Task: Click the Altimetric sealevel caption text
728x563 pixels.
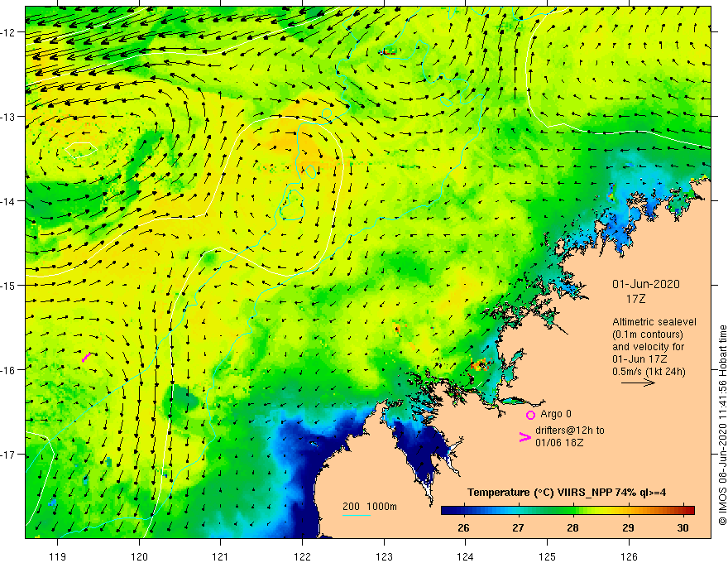Action: [654, 322]
